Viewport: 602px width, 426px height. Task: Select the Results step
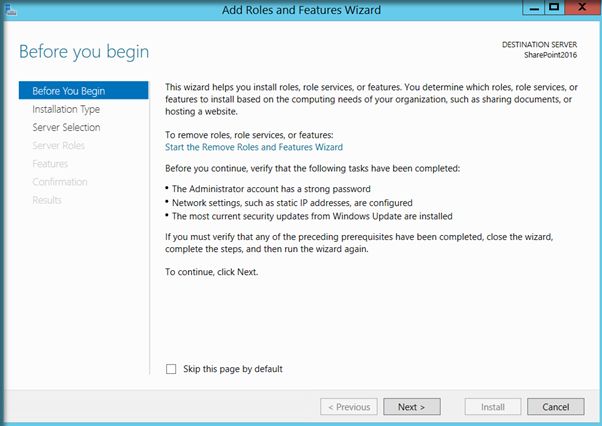point(47,200)
